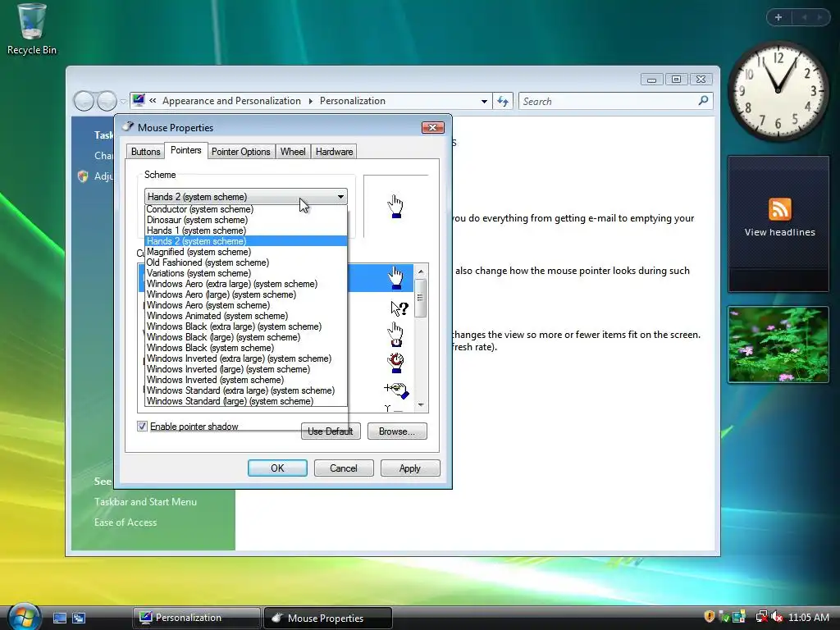840x630 pixels.
Task: Open the Taskbar and Start Menu link
Action: [x=146, y=502]
